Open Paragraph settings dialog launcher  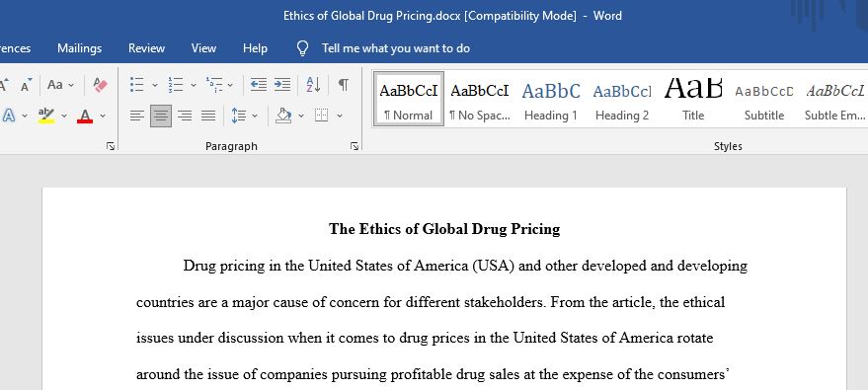pos(355,146)
